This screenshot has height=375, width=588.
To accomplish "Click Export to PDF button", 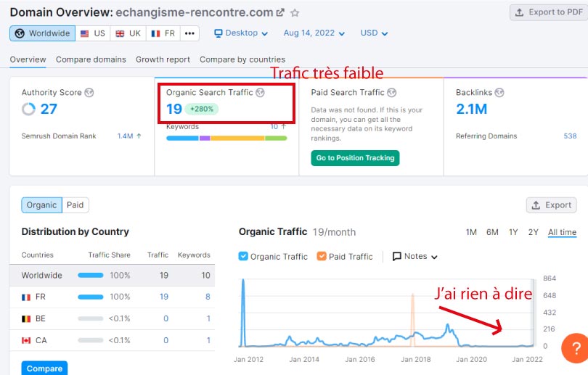I will pos(549,12).
